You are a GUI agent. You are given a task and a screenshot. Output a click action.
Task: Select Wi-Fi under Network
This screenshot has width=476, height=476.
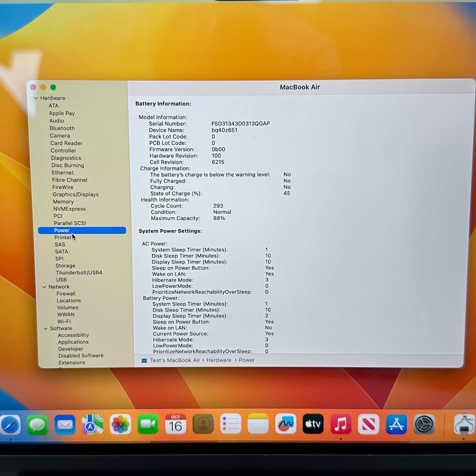click(x=64, y=321)
